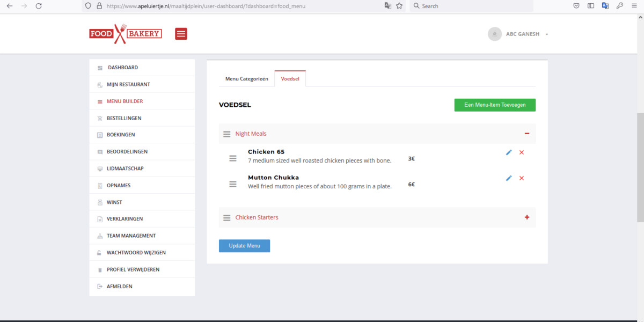Delete the Chicken 65 menu item

[522, 152]
